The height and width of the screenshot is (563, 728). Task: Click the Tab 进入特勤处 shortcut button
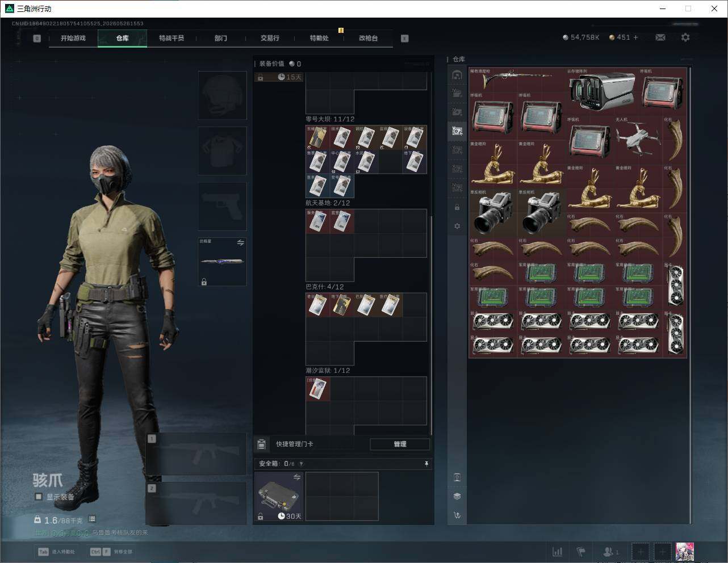tap(57, 552)
